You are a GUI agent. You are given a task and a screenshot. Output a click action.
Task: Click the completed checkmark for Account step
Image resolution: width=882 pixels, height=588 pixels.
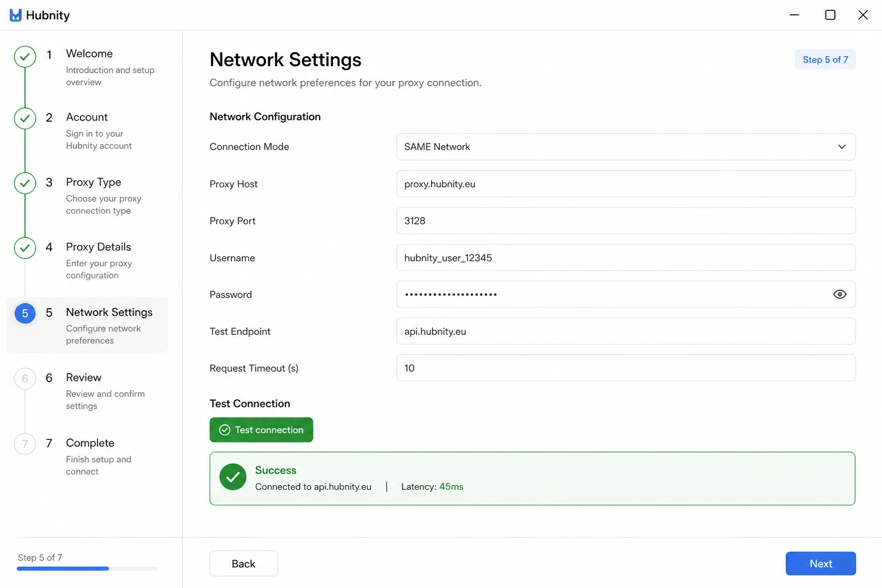pos(25,119)
